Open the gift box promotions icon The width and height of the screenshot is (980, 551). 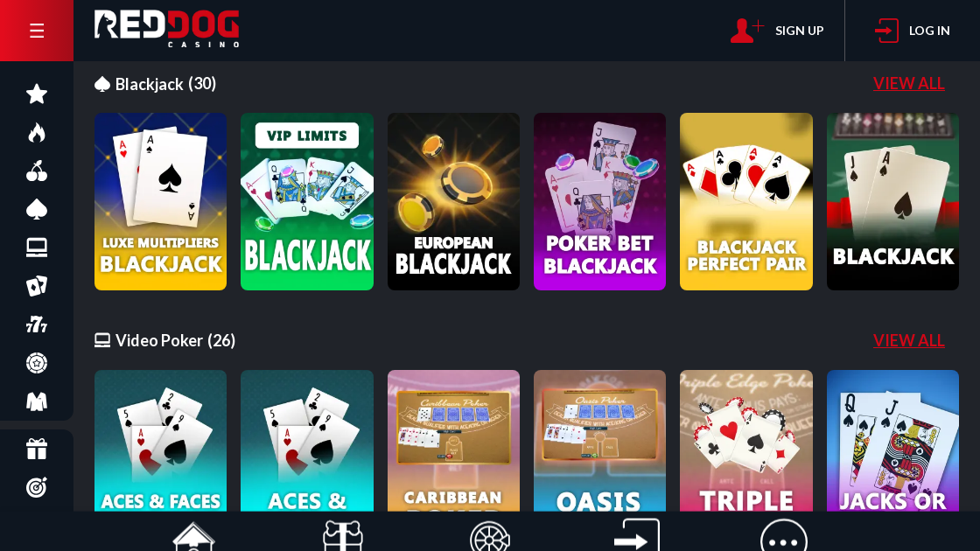[x=37, y=450]
